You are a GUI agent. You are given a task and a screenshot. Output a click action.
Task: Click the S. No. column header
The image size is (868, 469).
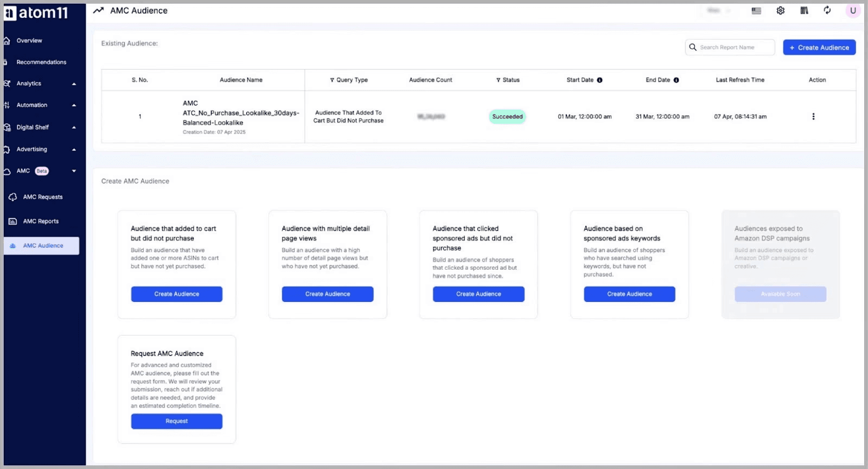pyautogui.click(x=139, y=80)
